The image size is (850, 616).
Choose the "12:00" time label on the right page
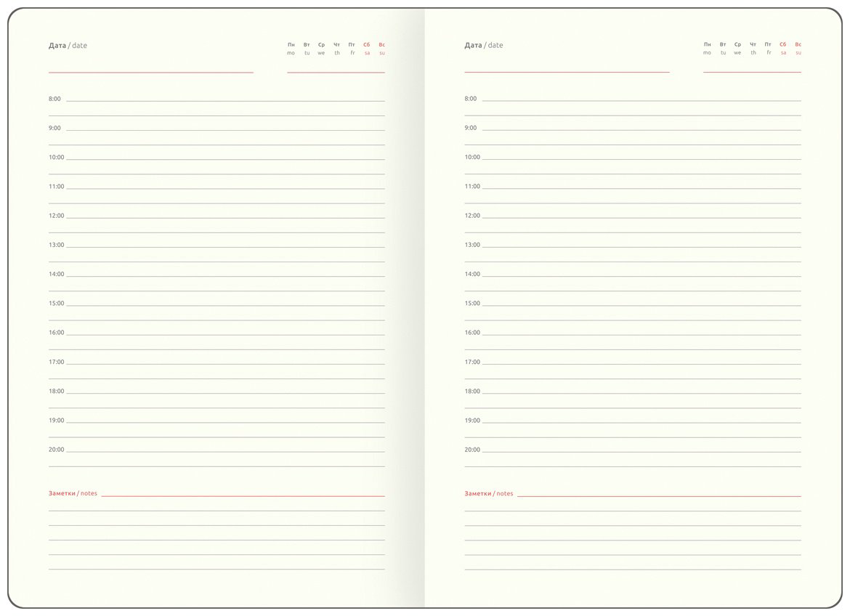coord(472,216)
